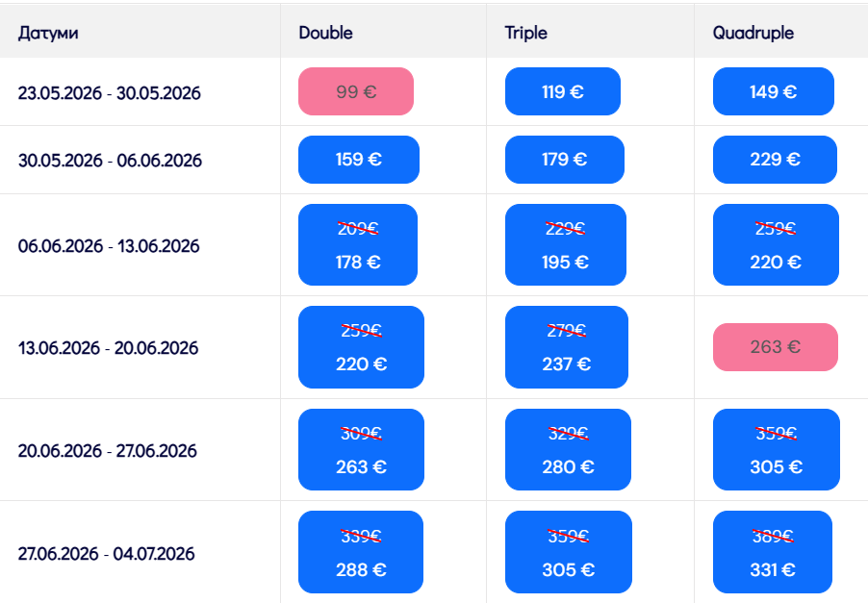Pick the 288 € Double price button
868x603 pixels.
[361, 552]
